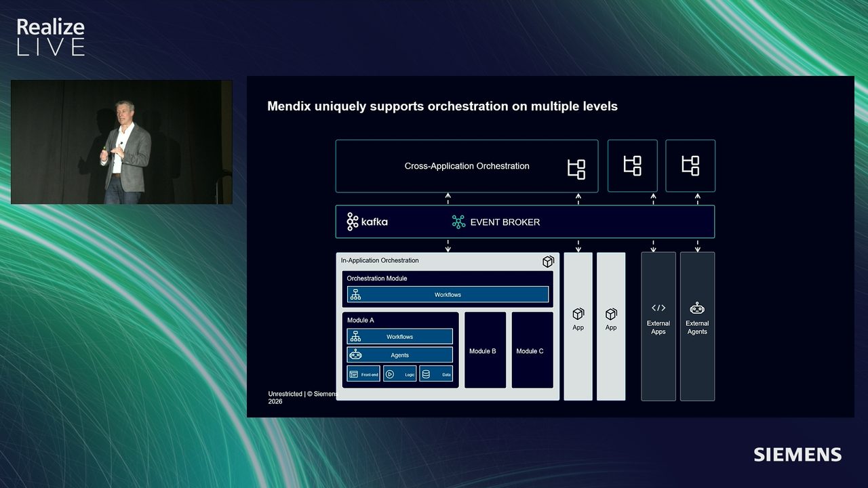Click the Realize LIVE logo
This screenshot has width=868, height=488.
pyautogui.click(x=51, y=37)
